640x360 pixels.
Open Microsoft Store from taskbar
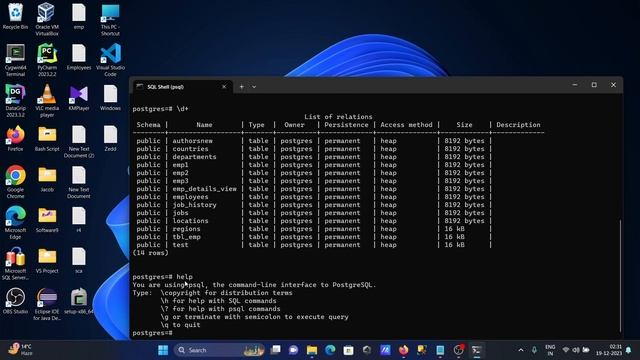pyautogui.click(x=348, y=350)
